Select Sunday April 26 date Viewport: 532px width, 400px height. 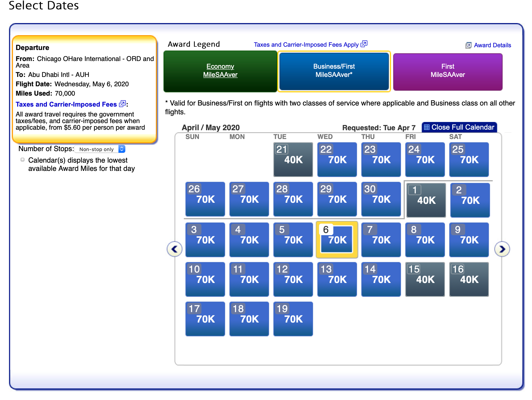click(x=205, y=199)
